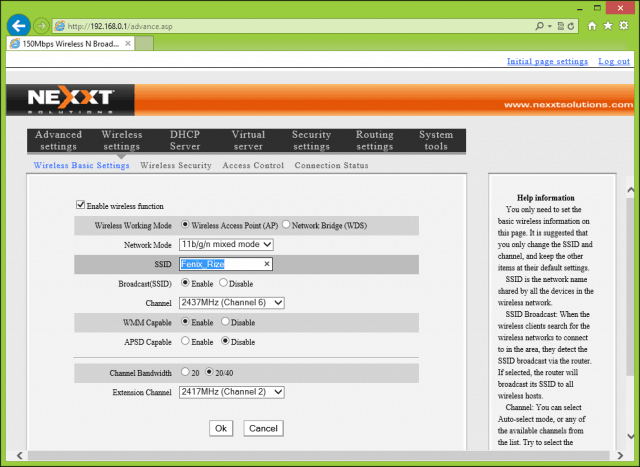Switch to Wireless Security subtab
The image size is (640, 467).
[176, 165]
